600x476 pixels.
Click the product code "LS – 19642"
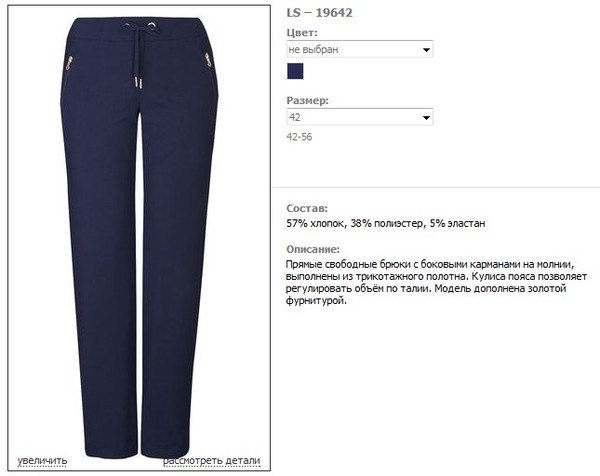[x=320, y=13]
